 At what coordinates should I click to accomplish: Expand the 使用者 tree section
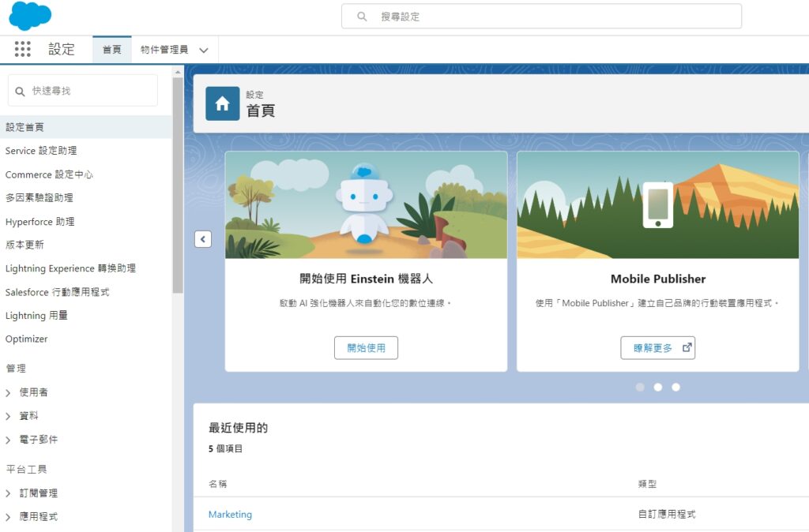9,392
